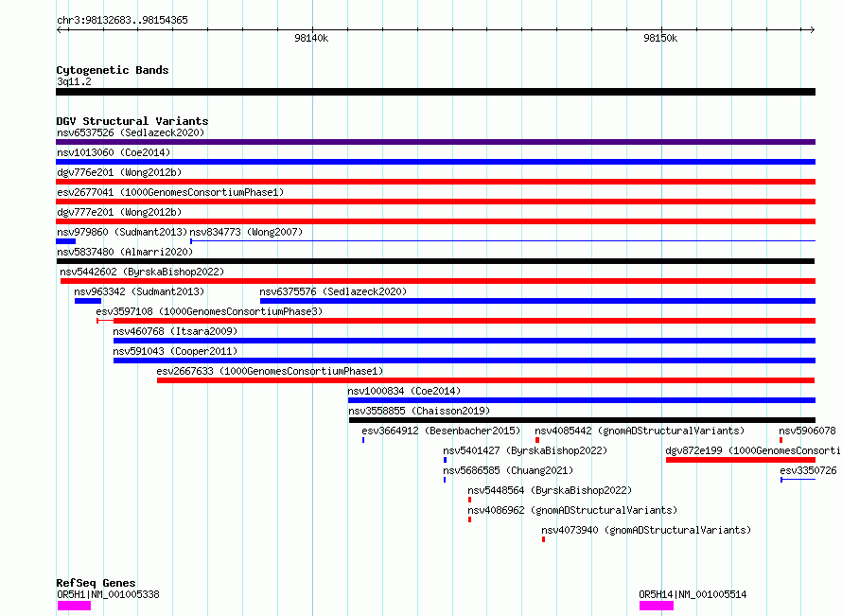Open nsv6375576 (Sedlazeck2020) label
This screenshot has height=616, width=842.
click(333, 291)
